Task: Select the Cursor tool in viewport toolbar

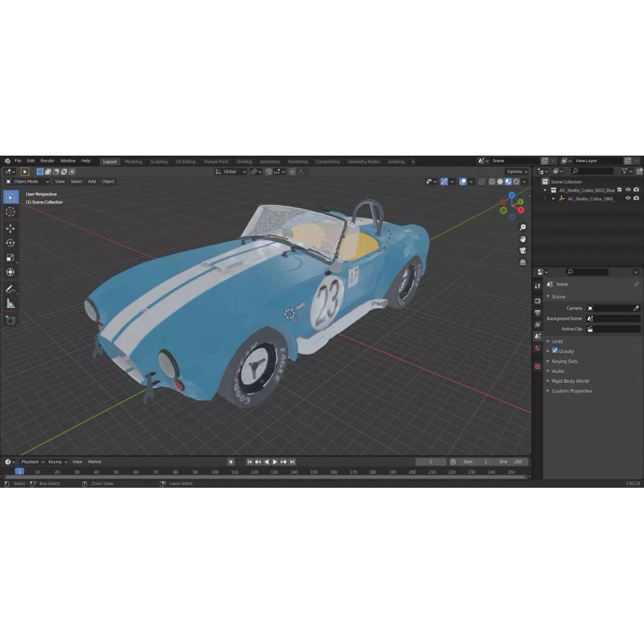Action: 10,212
